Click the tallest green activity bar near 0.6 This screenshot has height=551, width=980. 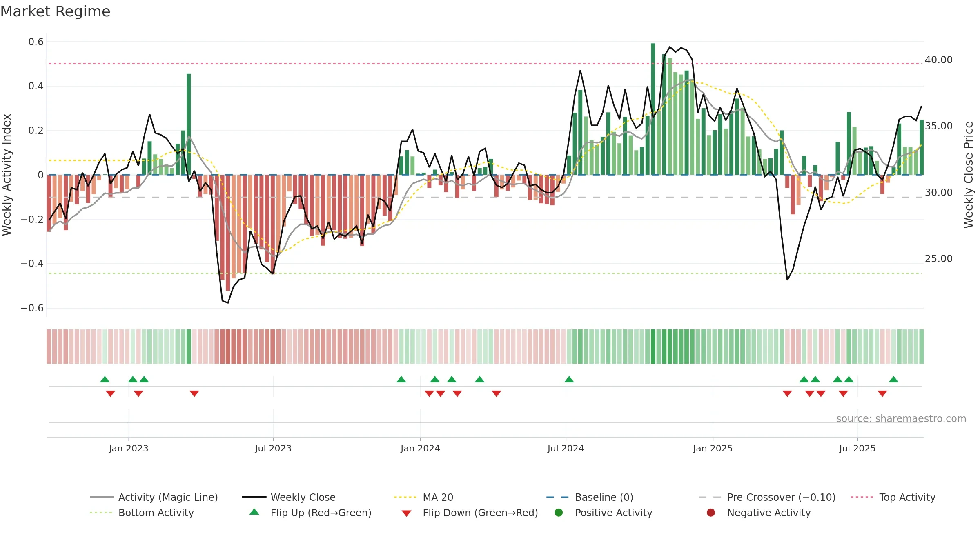[x=653, y=109]
